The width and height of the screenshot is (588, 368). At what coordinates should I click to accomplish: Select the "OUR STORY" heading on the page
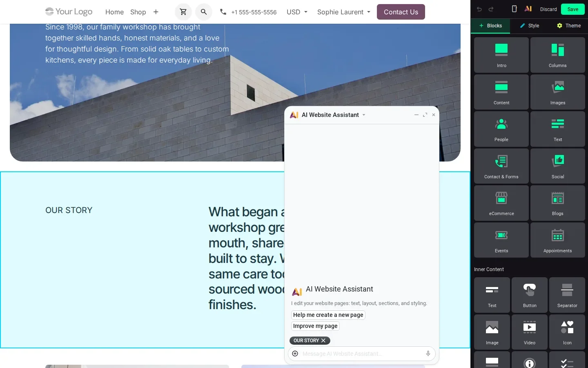pos(69,210)
